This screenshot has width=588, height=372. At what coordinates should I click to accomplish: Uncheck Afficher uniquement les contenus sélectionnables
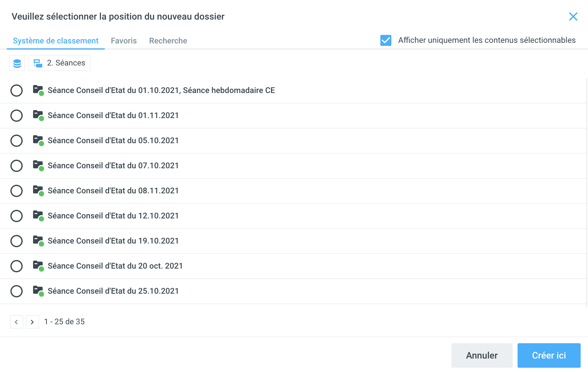tap(386, 40)
